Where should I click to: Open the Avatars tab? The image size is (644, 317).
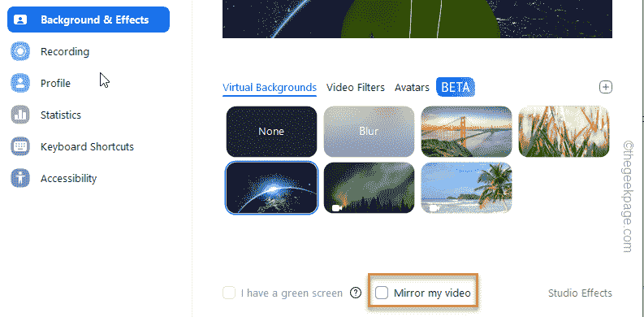412,88
